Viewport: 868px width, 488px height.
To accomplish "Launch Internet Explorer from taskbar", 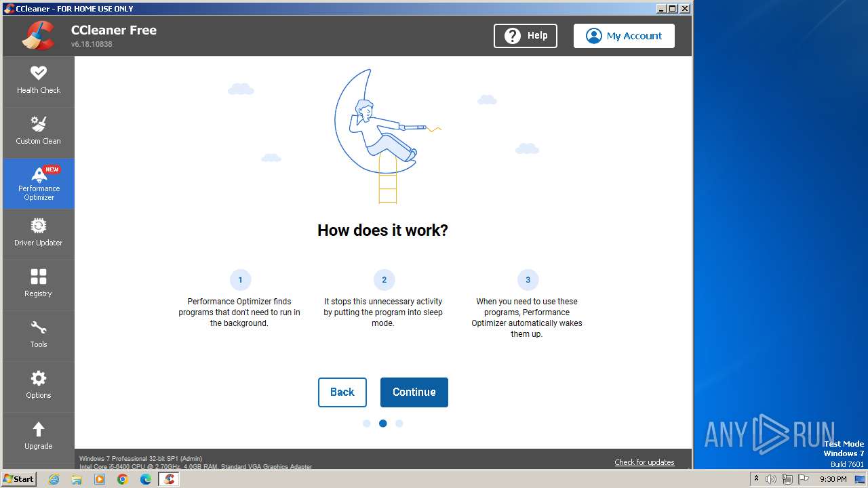I will point(54,479).
